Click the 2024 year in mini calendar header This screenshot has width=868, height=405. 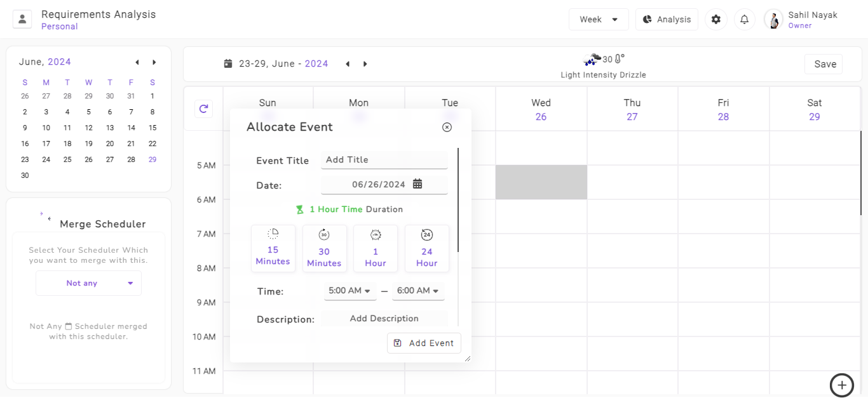click(x=59, y=62)
